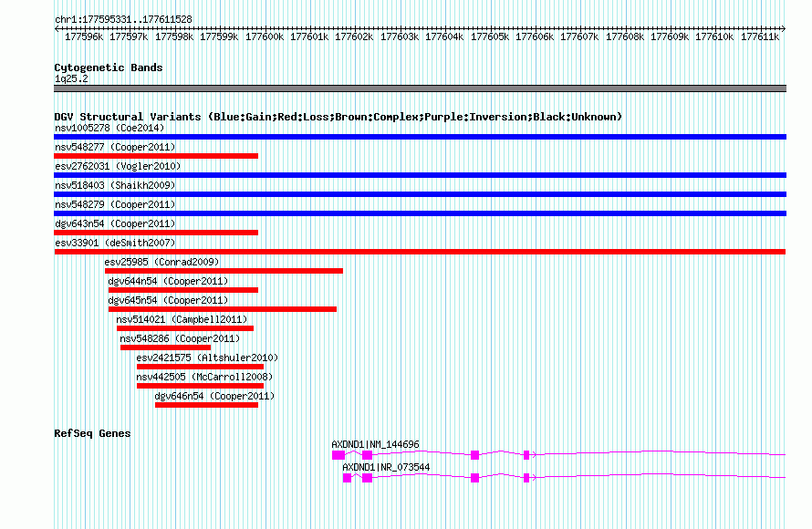Select the red esv2421575 loss bar
Screen dimensions: 812x529
pyautogui.click(x=200, y=367)
